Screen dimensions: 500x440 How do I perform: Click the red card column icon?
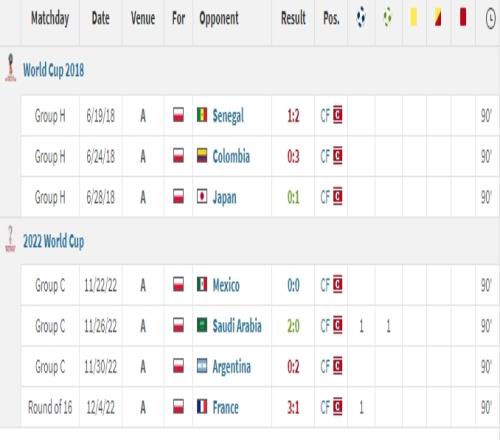pos(463,18)
